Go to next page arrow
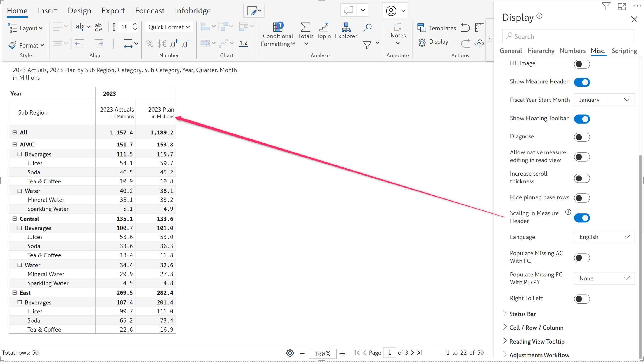The image size is (644, 362). tap(413, 353)
